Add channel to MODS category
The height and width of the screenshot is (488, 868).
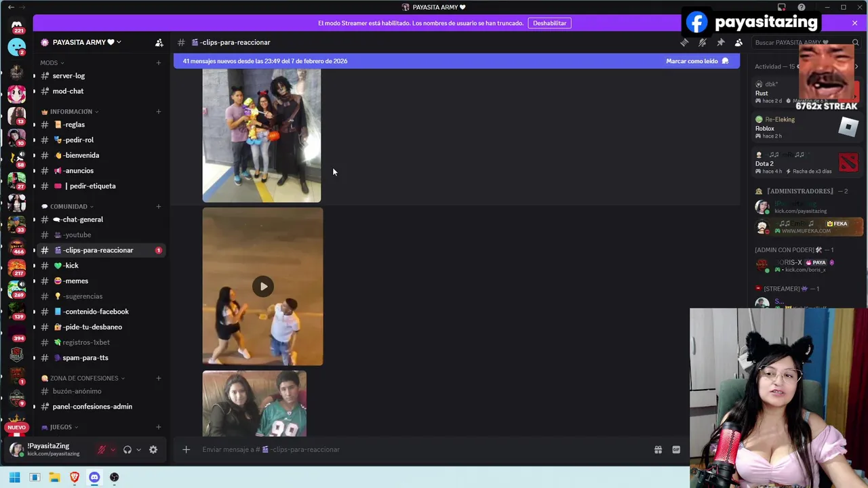pos(159,63)
